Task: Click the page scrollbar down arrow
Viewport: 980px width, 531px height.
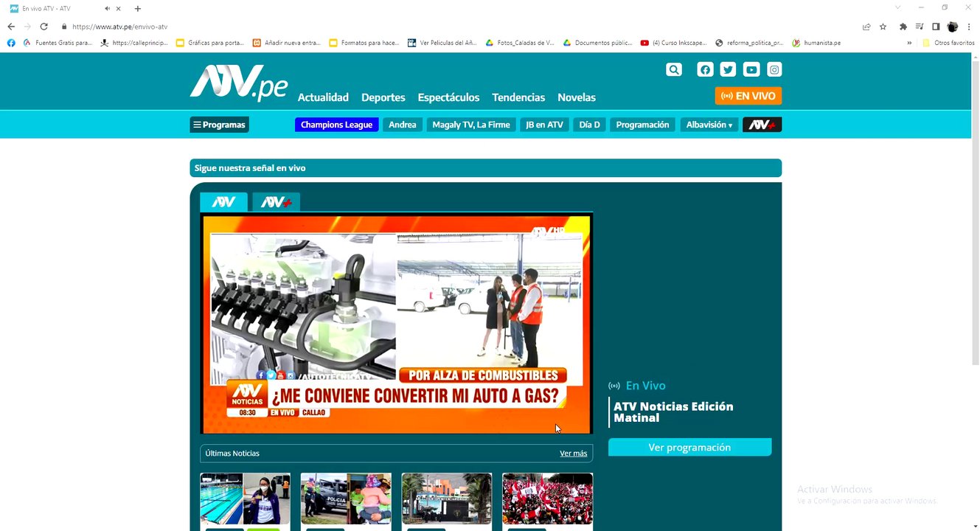Action: [x=974, y=527]
